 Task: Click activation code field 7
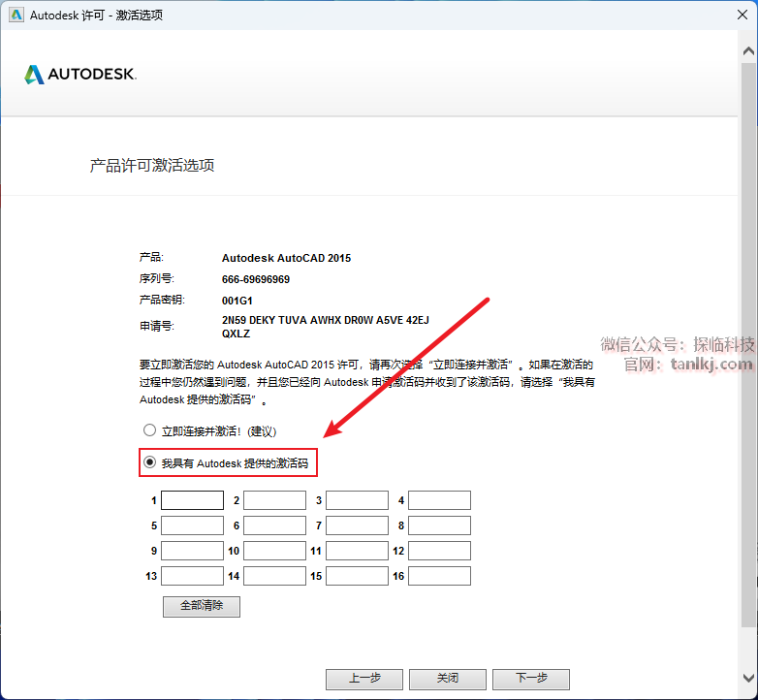[x=358, y=525]
